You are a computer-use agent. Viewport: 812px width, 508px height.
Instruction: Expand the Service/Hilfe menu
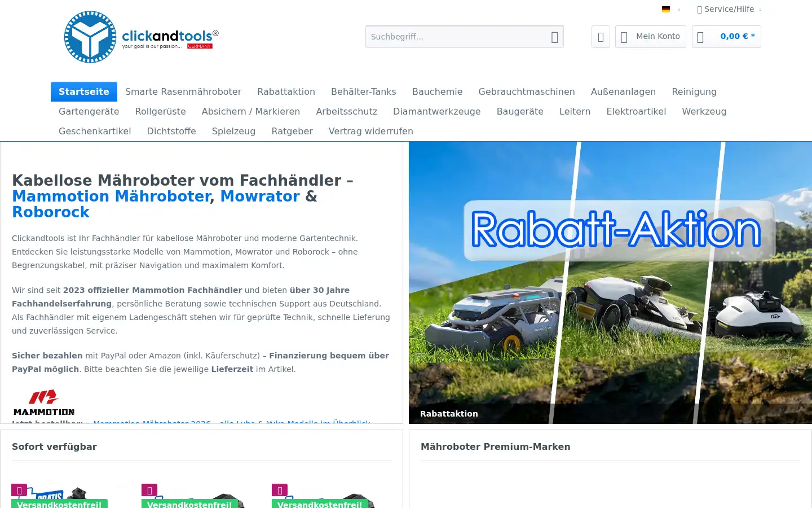pos(729,9)
